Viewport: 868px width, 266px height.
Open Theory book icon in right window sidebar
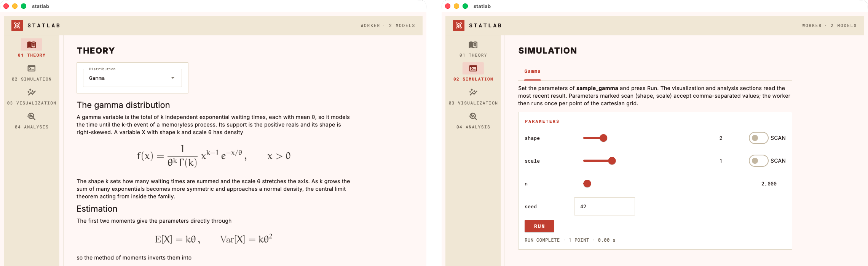[x=473, y=45]
